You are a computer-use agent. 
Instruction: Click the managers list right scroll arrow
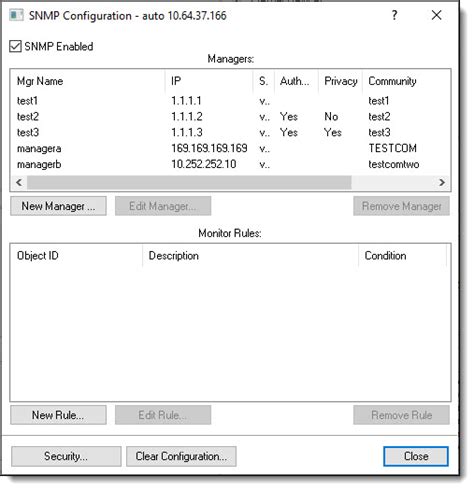[442, 182]
